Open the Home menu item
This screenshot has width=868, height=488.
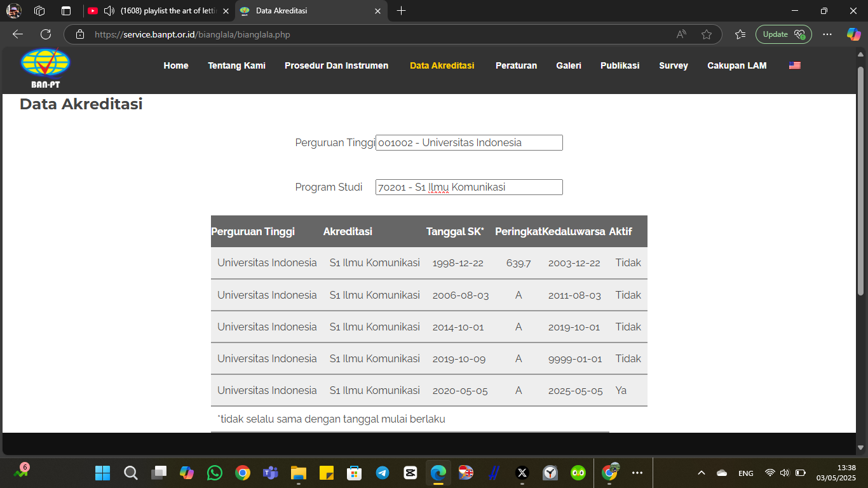176,65
